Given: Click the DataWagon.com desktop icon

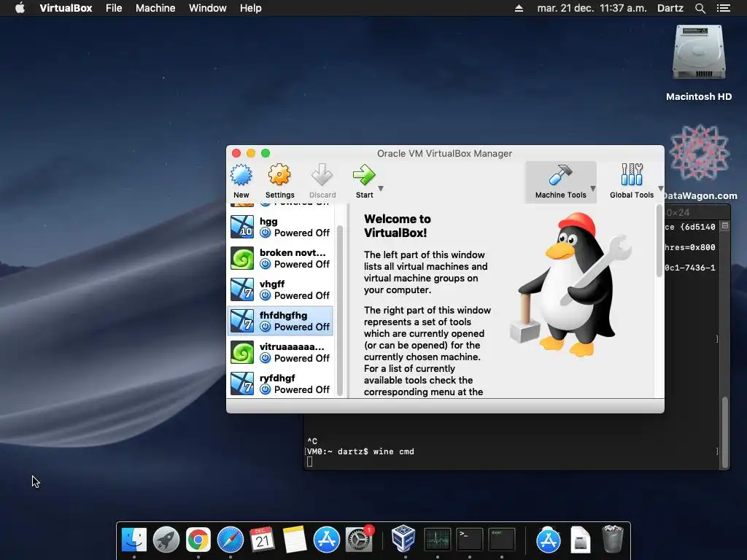Looking at the screenshot, I should [699, 153].
